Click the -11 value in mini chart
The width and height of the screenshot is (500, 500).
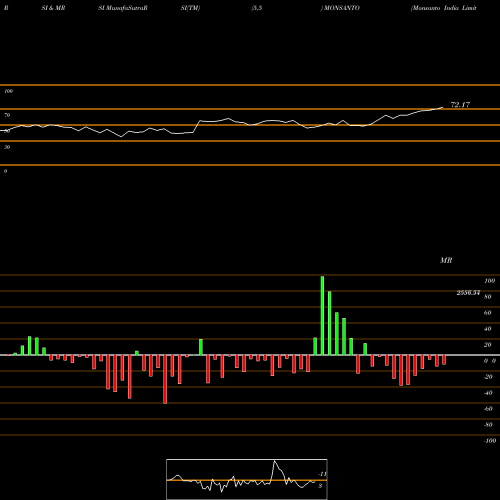(322, 474)
